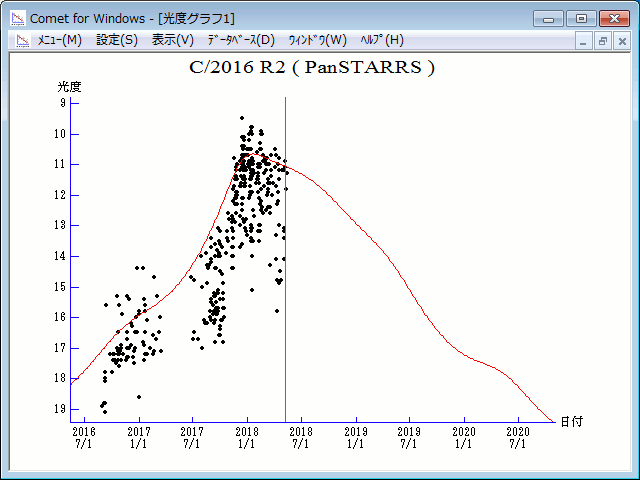
Task: Close the inner 光度グラフ1 document window
Action: point(621,41)
